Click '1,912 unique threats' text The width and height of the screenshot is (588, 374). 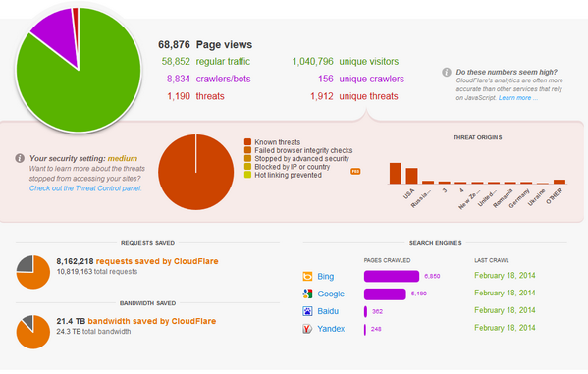point(354,96)
